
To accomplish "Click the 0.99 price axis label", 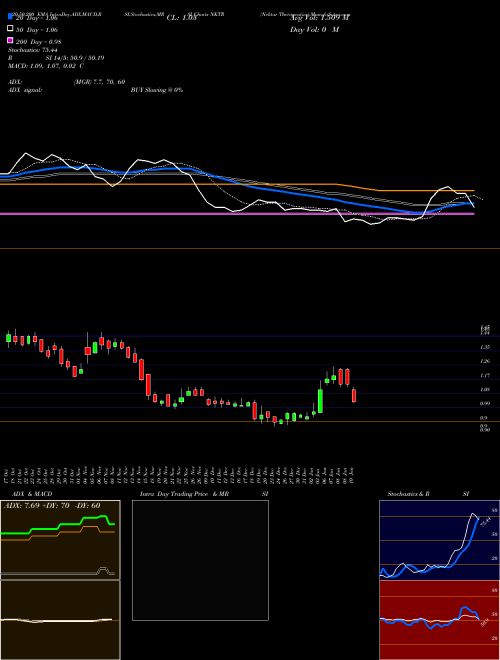I will (x=485, y=403).
